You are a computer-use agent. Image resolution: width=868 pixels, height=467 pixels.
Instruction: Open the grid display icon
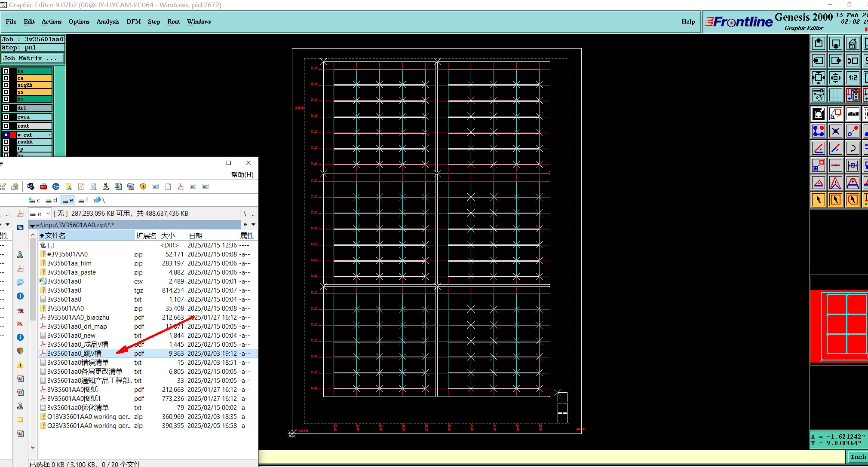pyautogui.click(x=835, y=95)
